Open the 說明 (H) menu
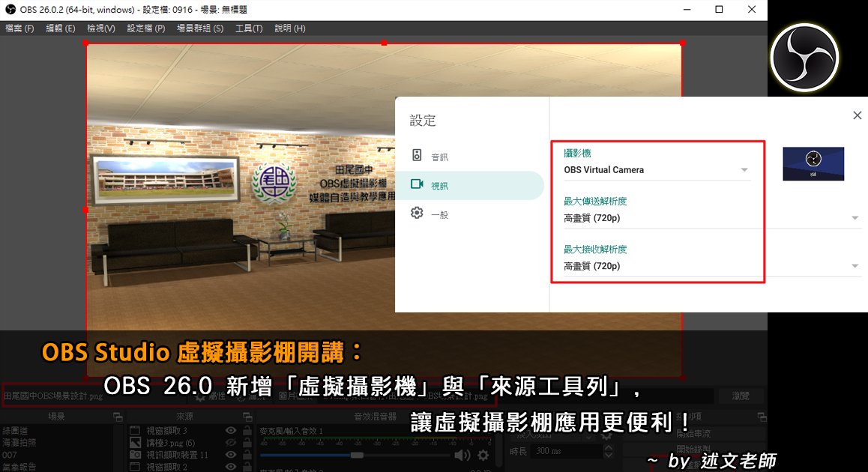This screenshot has width=868, height=472. pyautogui.click(x=289, y=28)
